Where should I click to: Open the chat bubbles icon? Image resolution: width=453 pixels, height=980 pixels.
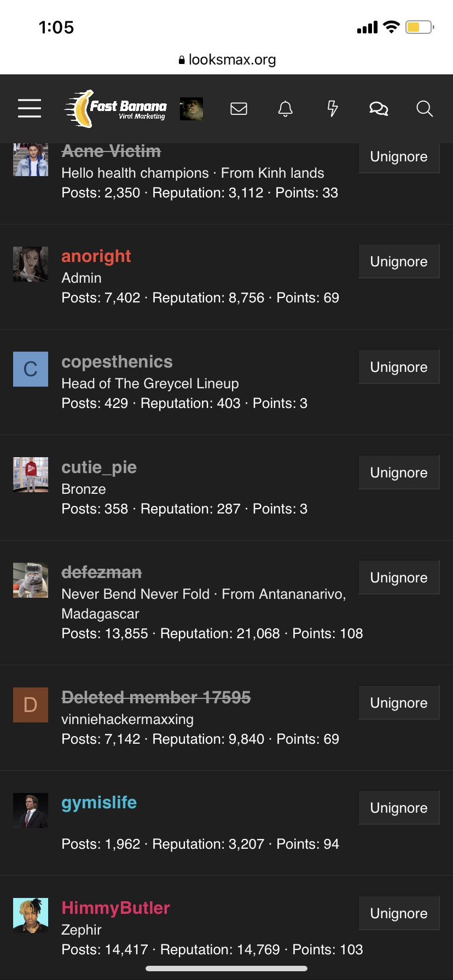click(379, 109)
